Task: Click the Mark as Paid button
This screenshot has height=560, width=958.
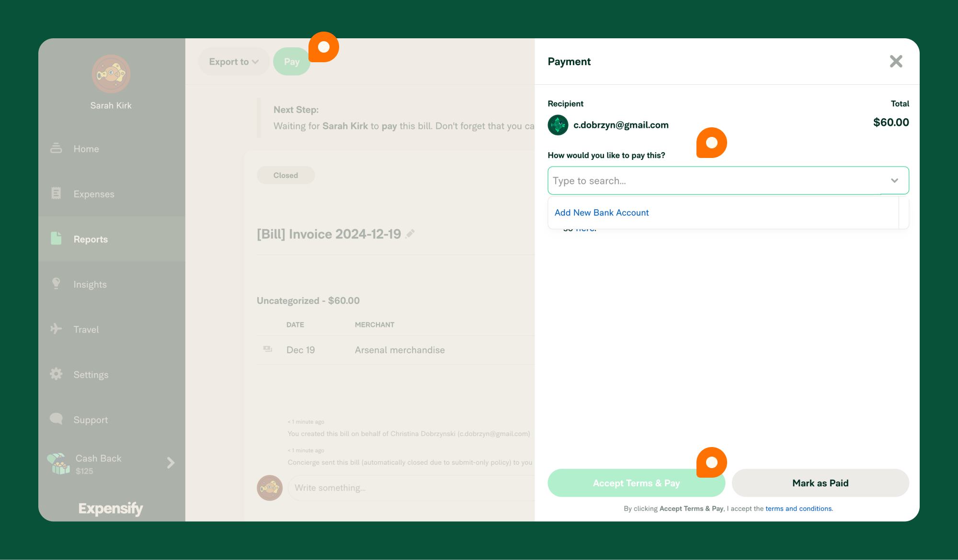Action: tap(820, 482)
